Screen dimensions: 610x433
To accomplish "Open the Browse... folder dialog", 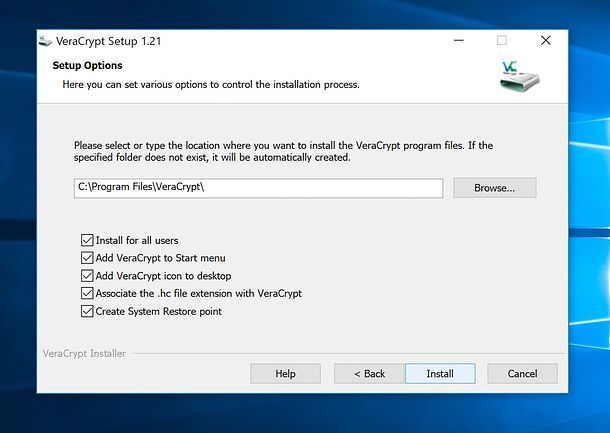I will tap(494, 188).
